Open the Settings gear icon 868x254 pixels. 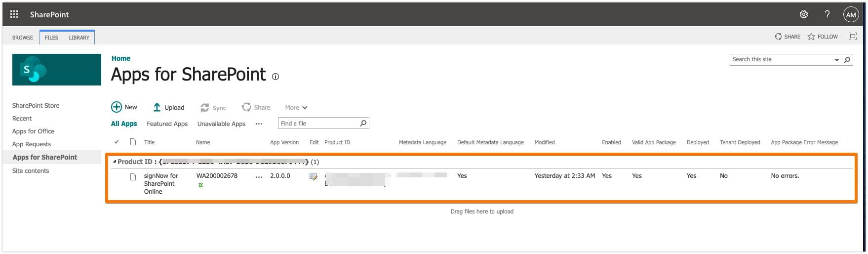804,14
